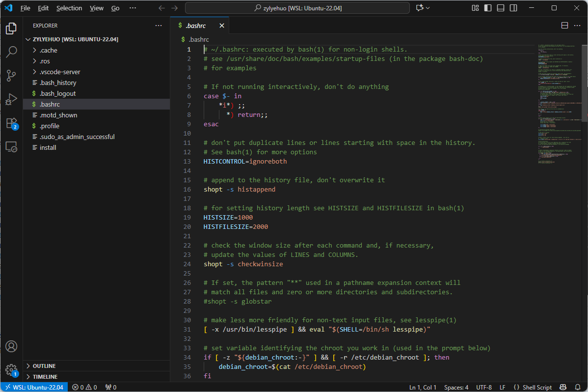Split the editor using the top-right icon
588x392 pixels.
[x=564, y=26]
